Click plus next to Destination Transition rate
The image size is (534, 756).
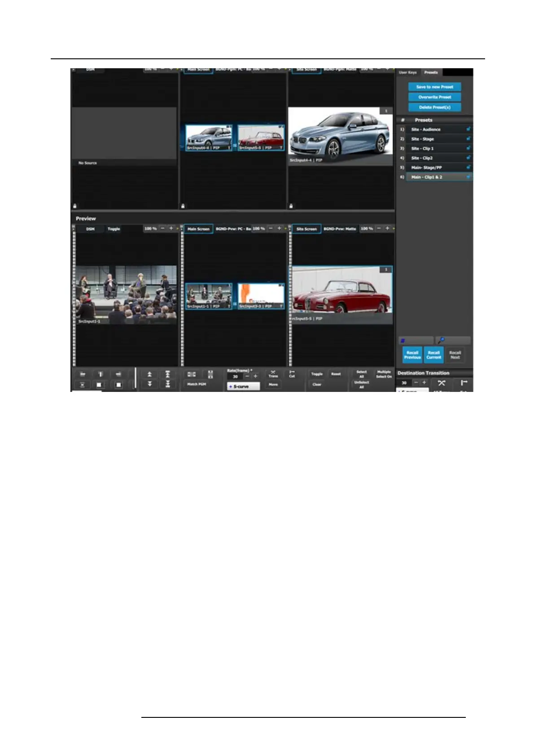424,382
